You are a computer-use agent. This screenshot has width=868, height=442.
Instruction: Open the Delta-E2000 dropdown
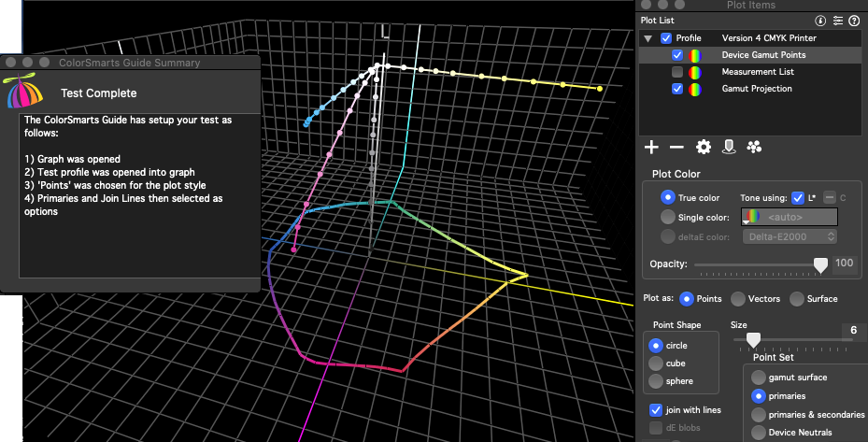point(790,237)
